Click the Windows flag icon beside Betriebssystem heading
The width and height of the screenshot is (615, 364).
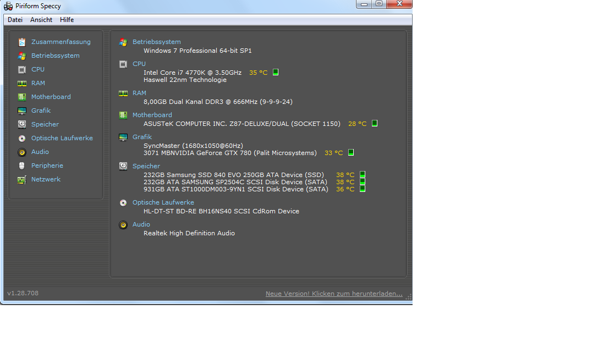(x=123, y=42)
